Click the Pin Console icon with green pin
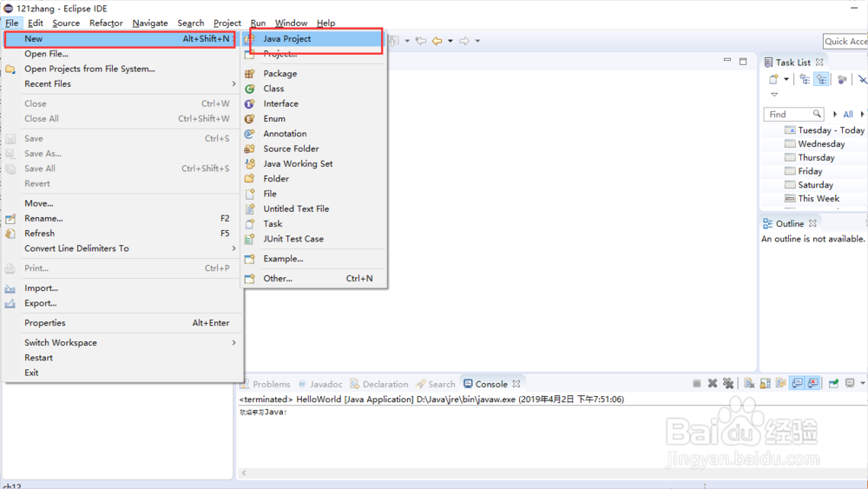The height and width of the screenshot is (489, 868). pyautogui.click(x=833, y=383)
